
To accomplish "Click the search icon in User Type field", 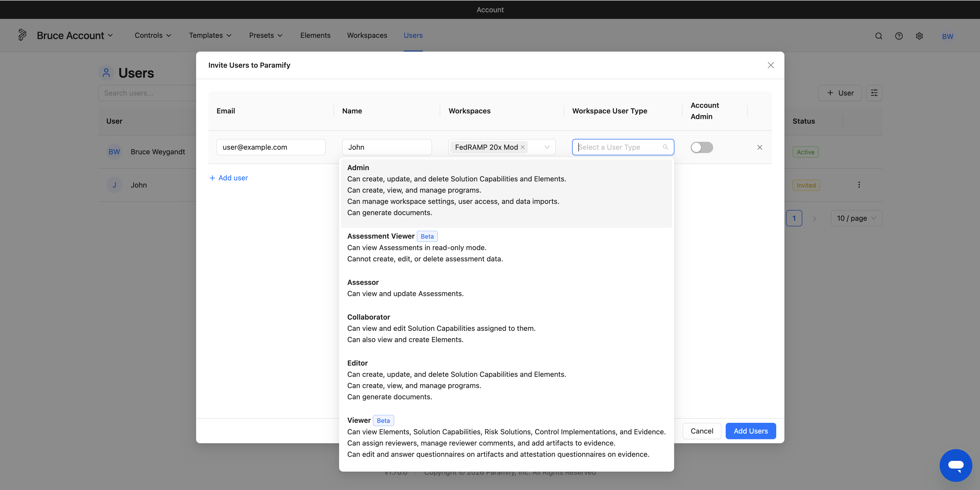I will tap(665, 147).
